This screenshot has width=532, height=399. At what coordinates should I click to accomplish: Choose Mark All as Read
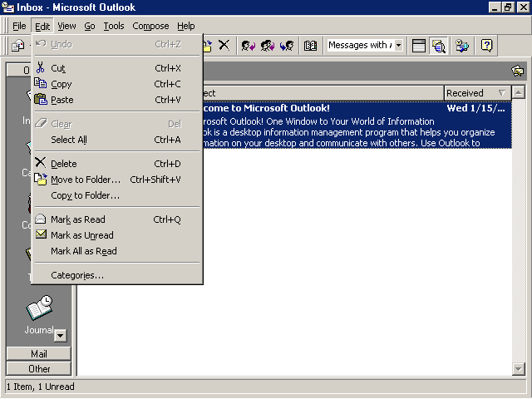point(117,251)
